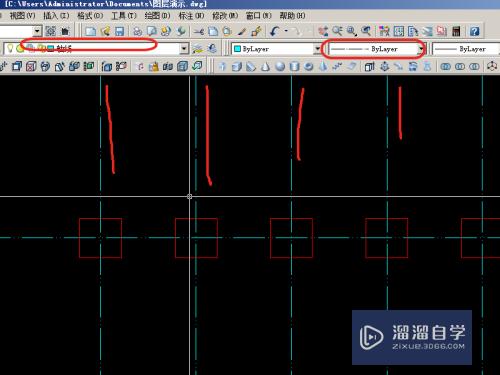
Task: Select the Helix tool
Action: (338, 67)
